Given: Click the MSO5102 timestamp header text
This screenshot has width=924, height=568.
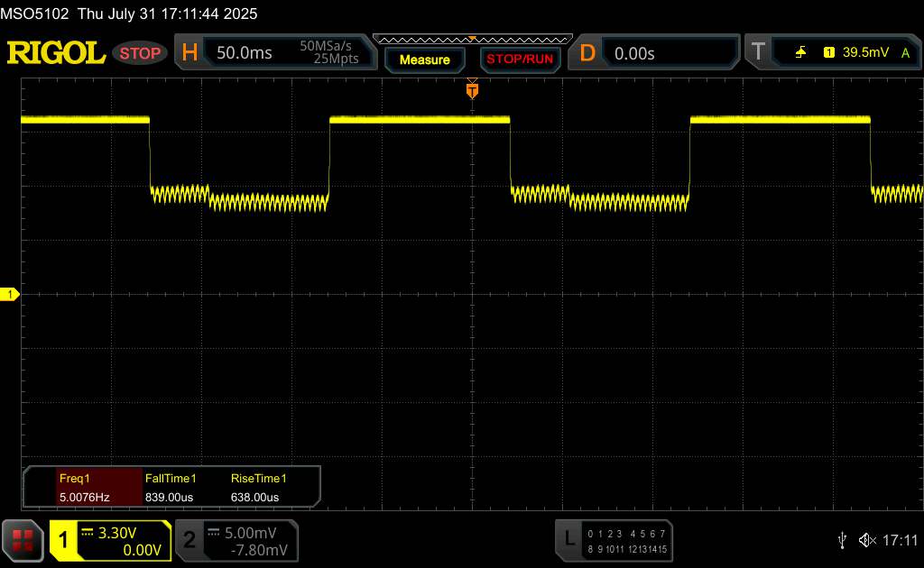Looking at the screenshot, I should (x=128, y=14).
